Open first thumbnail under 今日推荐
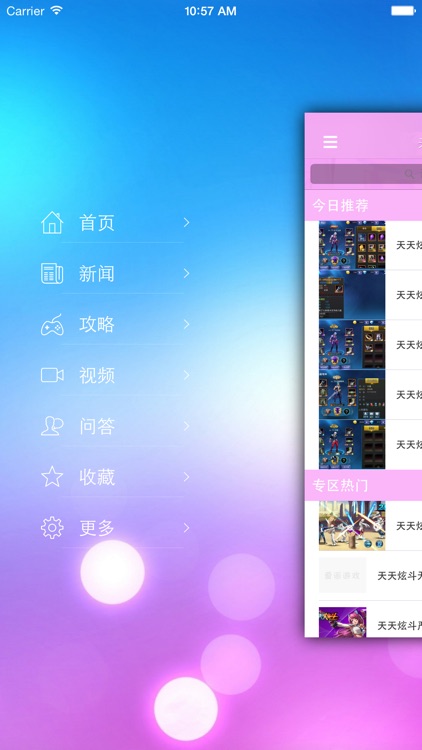The width and height of the screenshot is (422, 750). (x=352, y=245)
